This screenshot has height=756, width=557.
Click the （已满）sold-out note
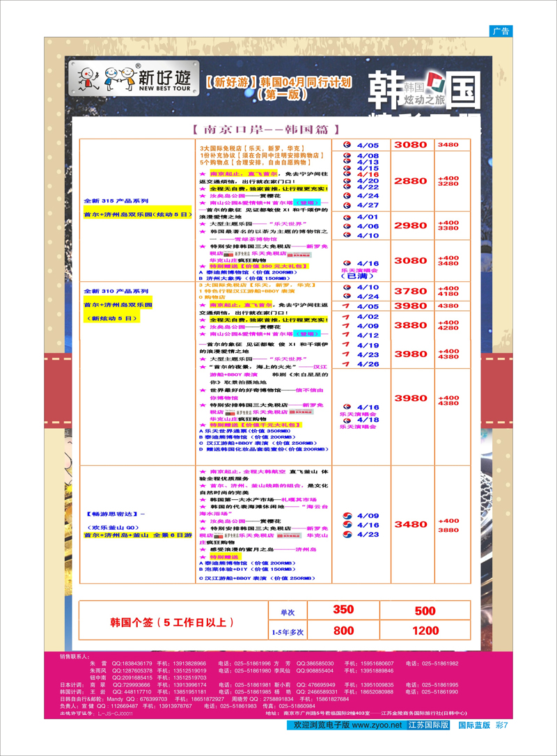pyautogui.click(x=357, y=276)
